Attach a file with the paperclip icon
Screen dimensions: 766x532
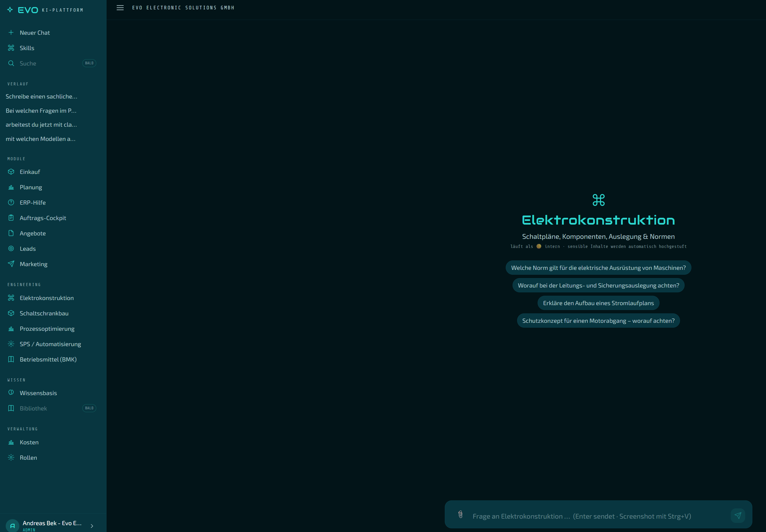(460, 515)
